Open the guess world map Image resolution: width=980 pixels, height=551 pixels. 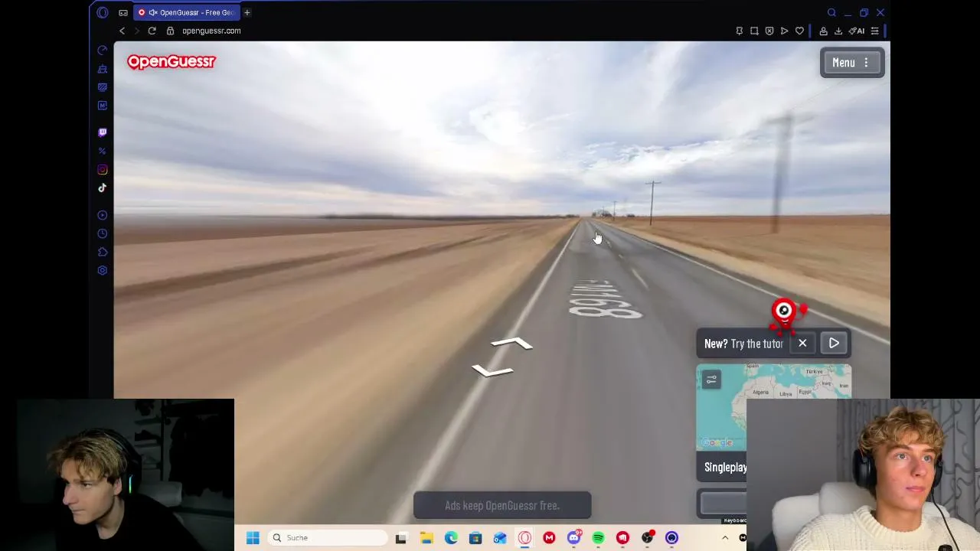773,406
